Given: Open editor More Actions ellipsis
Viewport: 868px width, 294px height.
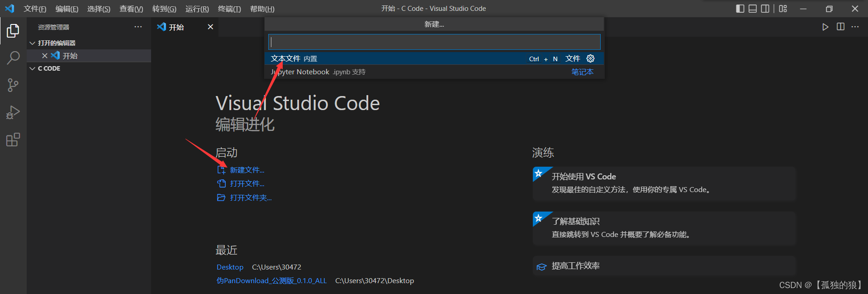Looking at the screenshot, I should point(855,27).
